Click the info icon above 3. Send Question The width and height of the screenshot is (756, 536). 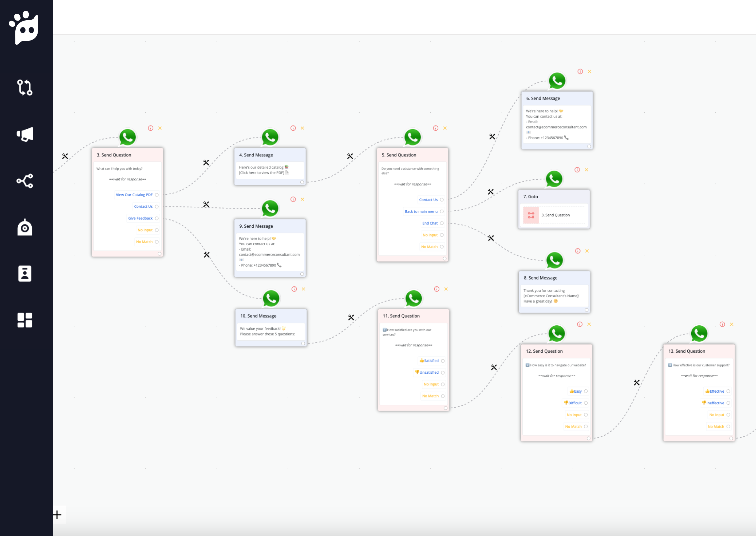[x=151, y=128]
